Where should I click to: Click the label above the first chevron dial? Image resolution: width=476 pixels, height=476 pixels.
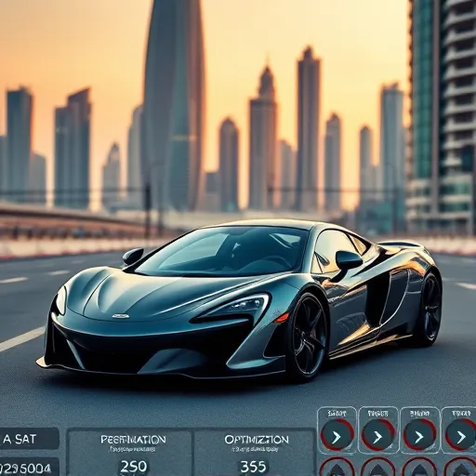[x=337, y=413]
